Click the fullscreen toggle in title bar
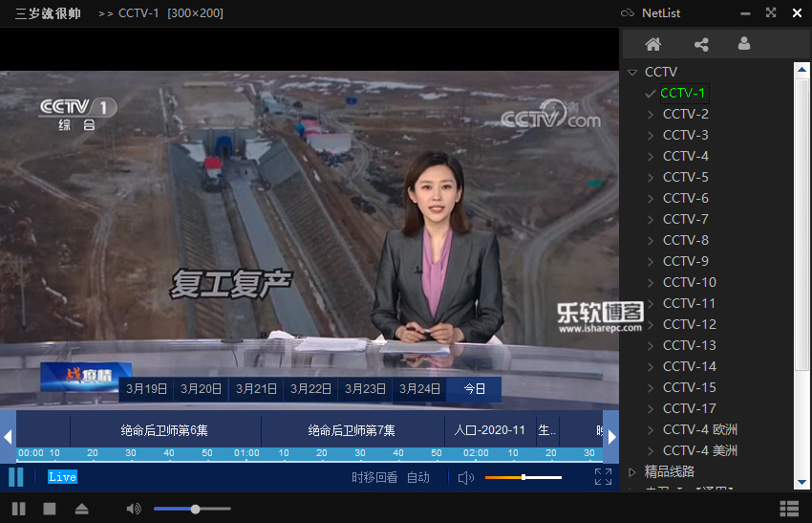This screenshot has height=523, width=812. (x=771, y=13)
